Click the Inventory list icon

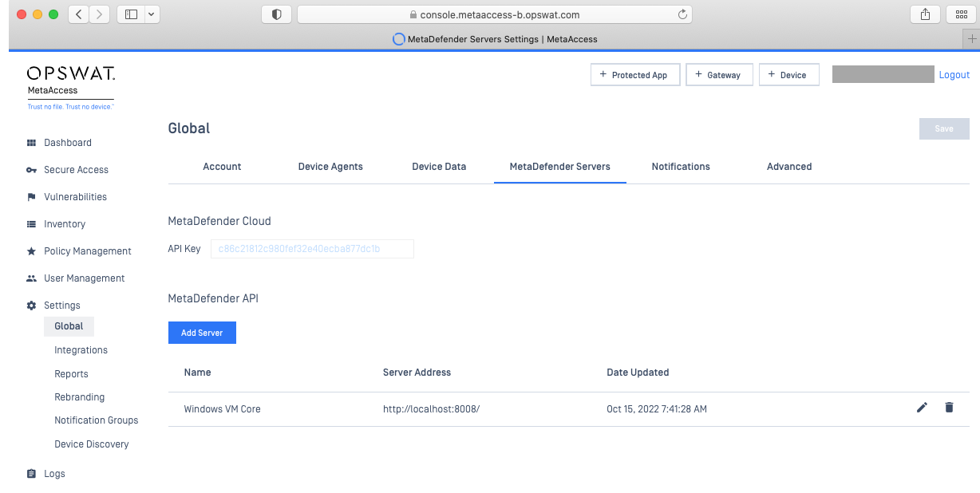point(32,224)
